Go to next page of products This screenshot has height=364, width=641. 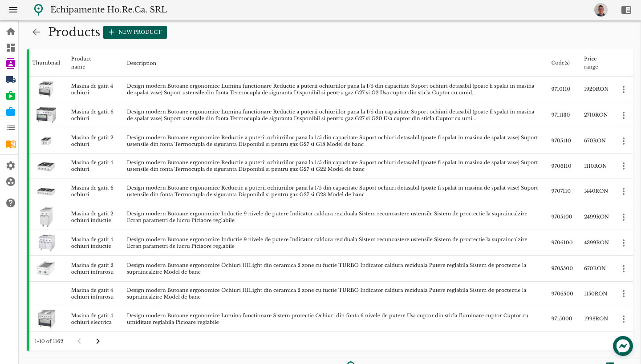tap(98, 341)
